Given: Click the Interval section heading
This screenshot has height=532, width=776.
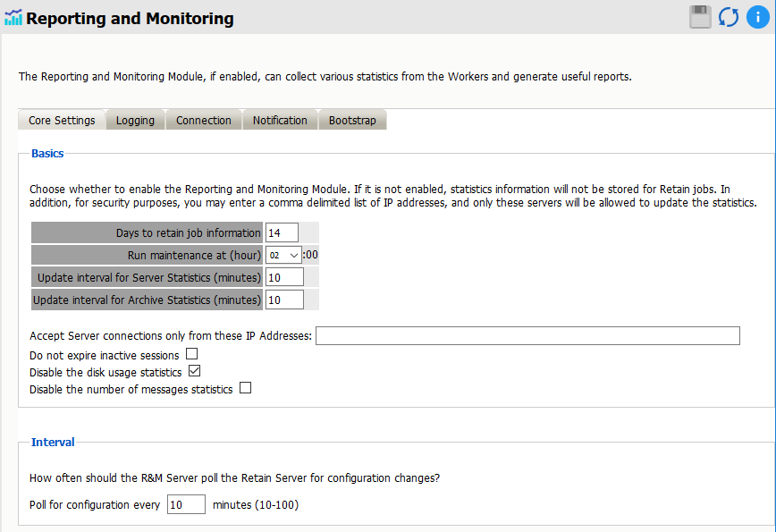Looking at the screenshot, I should click(x=53, y=442).
